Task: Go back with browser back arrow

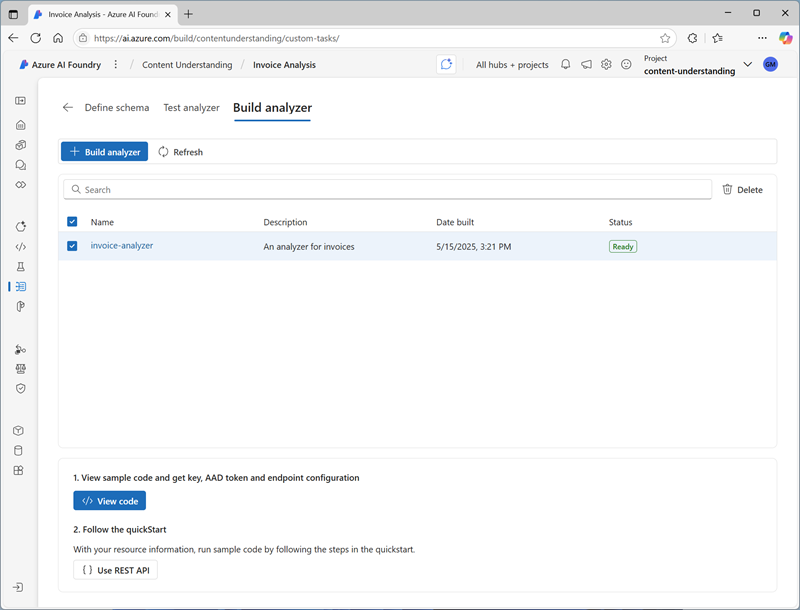Action: (x=13, y=38)
